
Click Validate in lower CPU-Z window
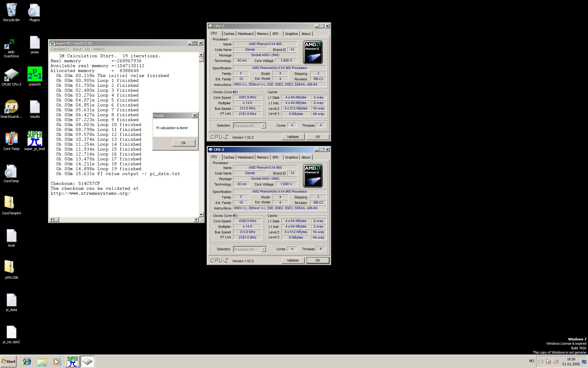tap(293, 260)
